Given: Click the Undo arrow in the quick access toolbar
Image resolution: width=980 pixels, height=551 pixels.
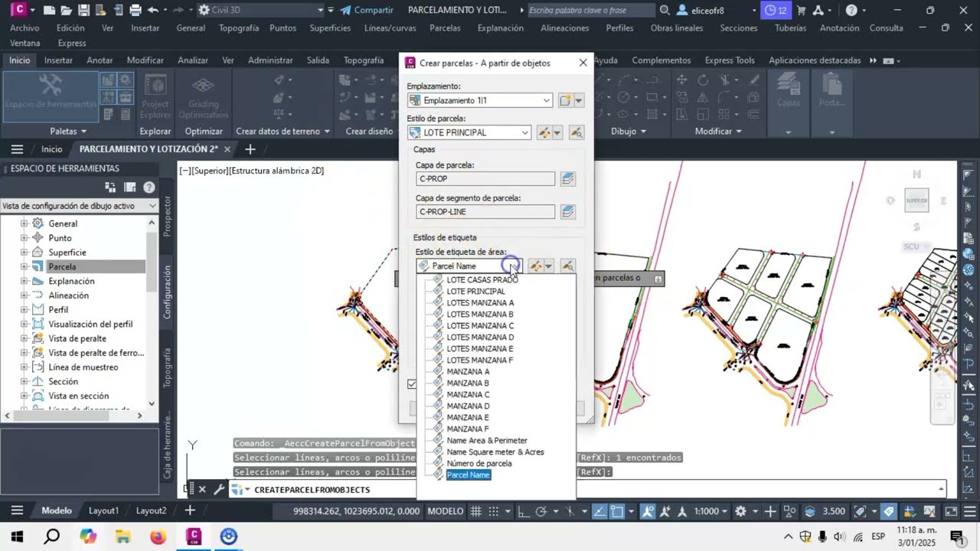Looking at the screenshot, I should tap(152, 10).
